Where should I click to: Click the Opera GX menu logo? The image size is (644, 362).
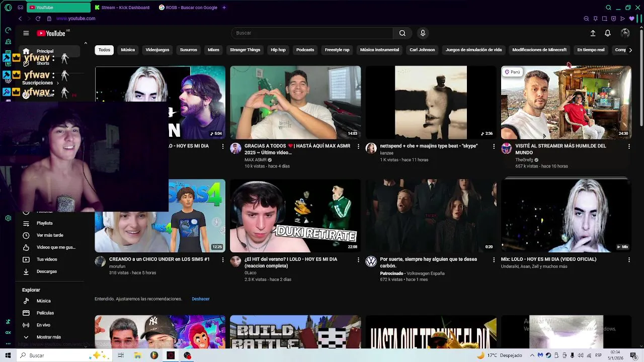click(7, 8)
